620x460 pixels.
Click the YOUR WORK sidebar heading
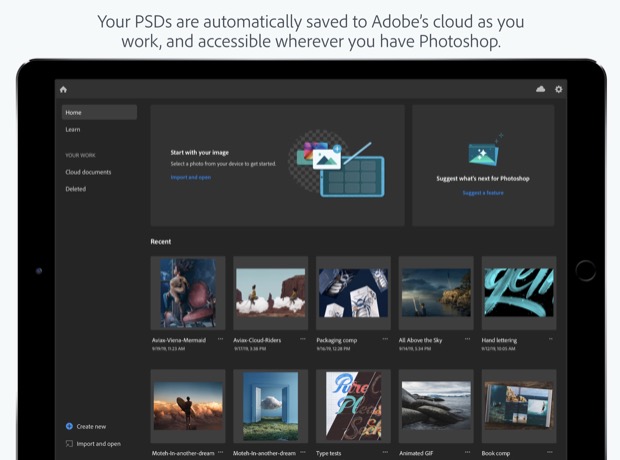[x=80, y=155]
